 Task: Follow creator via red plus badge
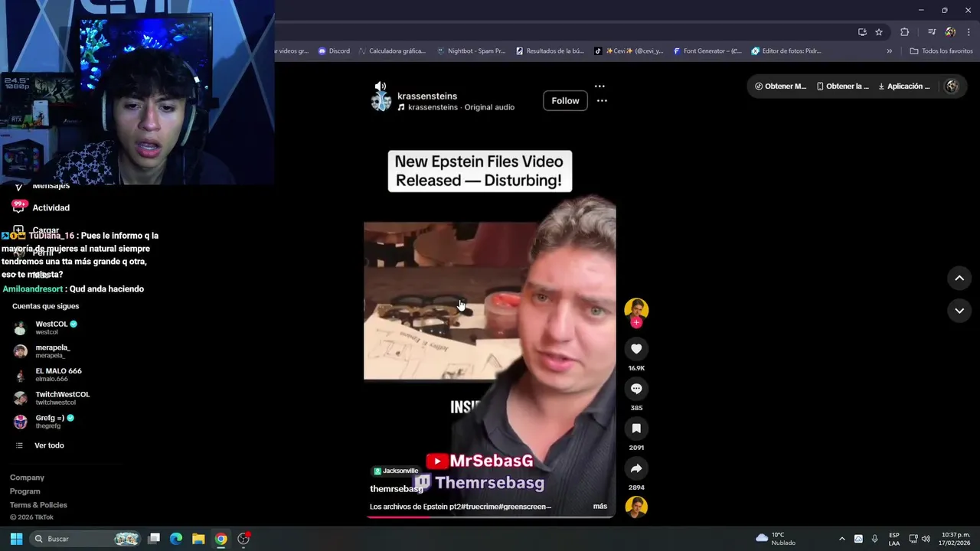click(636, 323)
